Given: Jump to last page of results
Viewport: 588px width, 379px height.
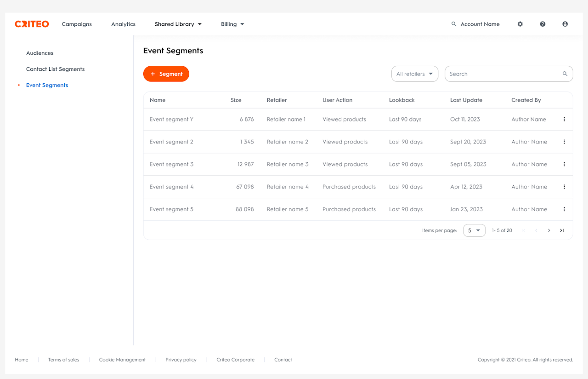Looking at the screenshot, I should click(562, 230).
